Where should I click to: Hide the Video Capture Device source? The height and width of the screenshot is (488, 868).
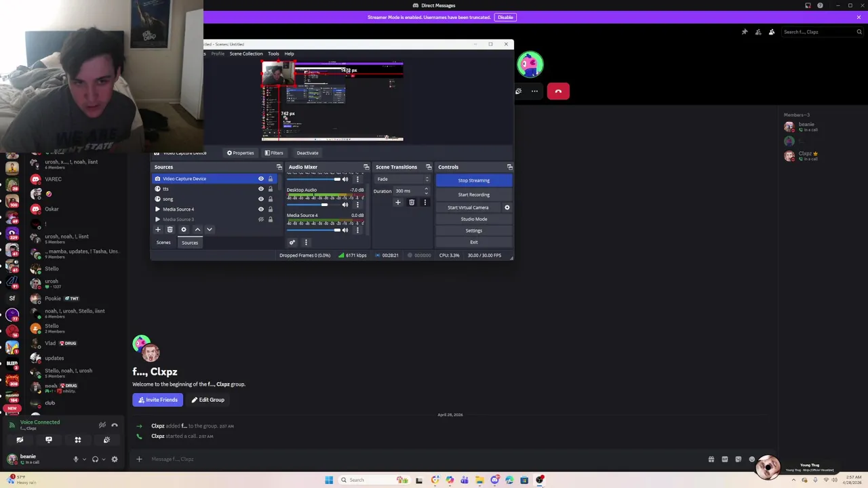click(x=260, y=179)
